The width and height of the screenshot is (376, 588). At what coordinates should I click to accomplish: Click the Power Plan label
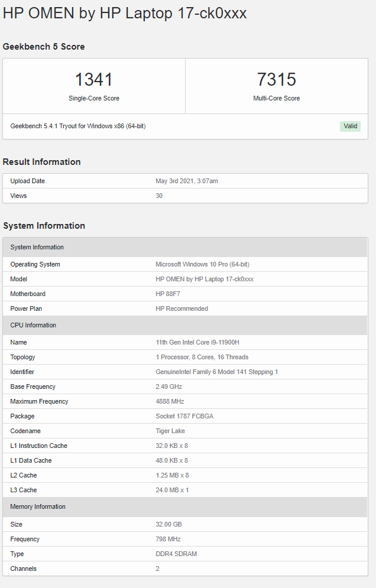pos(26,308)
